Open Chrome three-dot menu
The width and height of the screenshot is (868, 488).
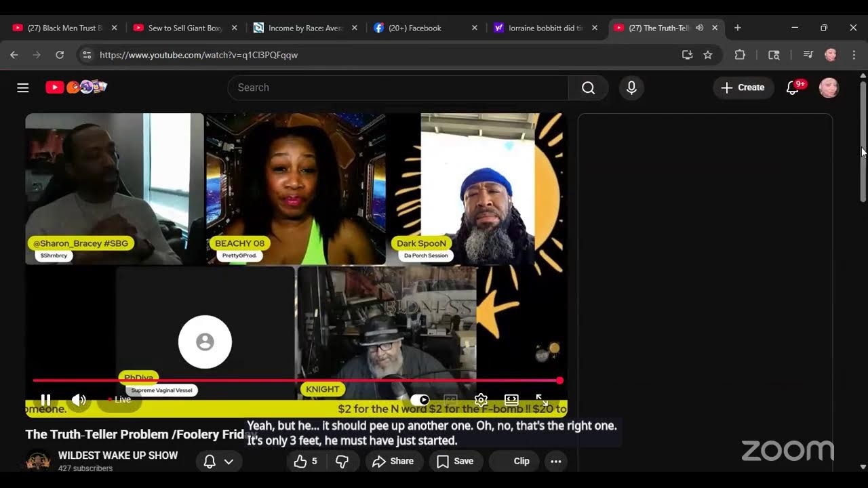854,55
